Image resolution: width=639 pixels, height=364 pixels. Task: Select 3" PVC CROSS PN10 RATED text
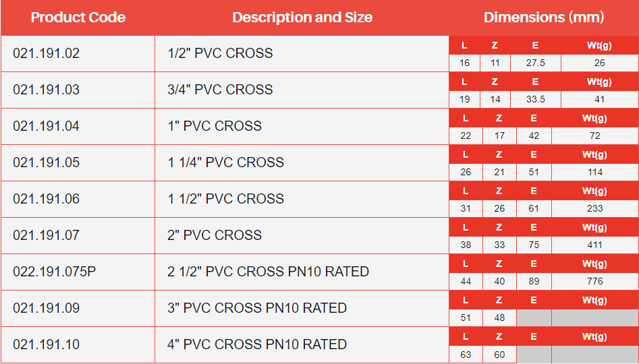257,308
